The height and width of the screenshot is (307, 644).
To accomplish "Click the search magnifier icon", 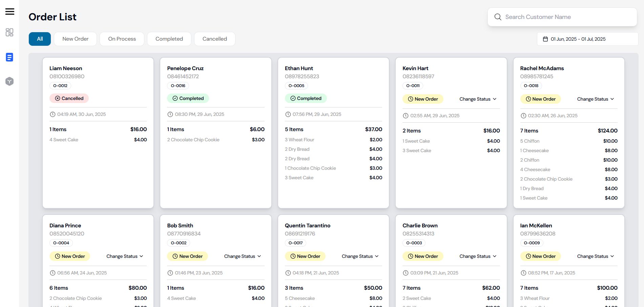I will [x=498, y=17].
